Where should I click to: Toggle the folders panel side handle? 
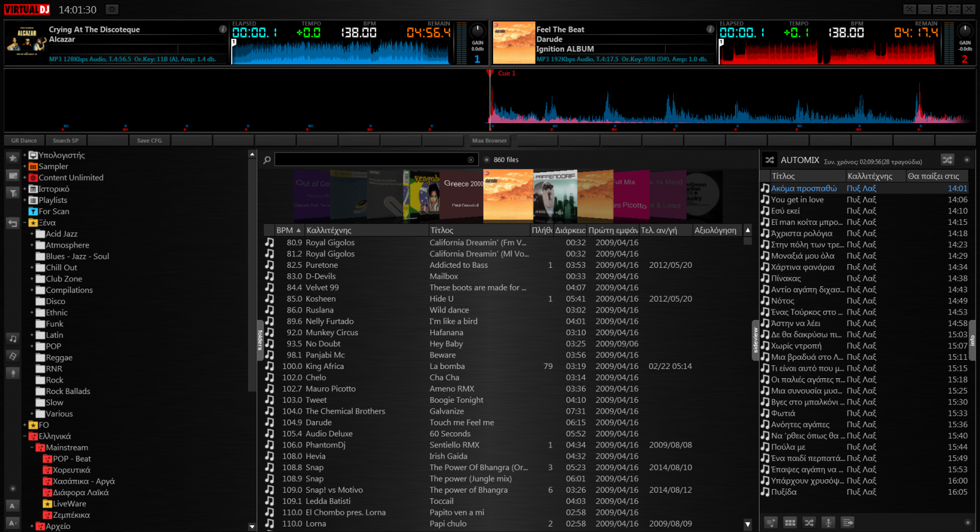point(260,339)
